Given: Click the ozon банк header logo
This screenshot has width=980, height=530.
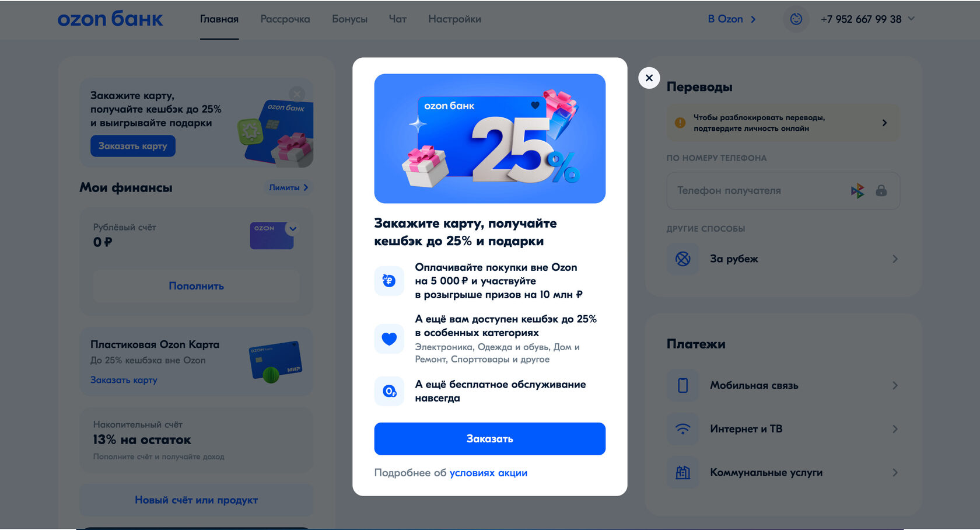Looking at the screenshot, I should [110, 19].
